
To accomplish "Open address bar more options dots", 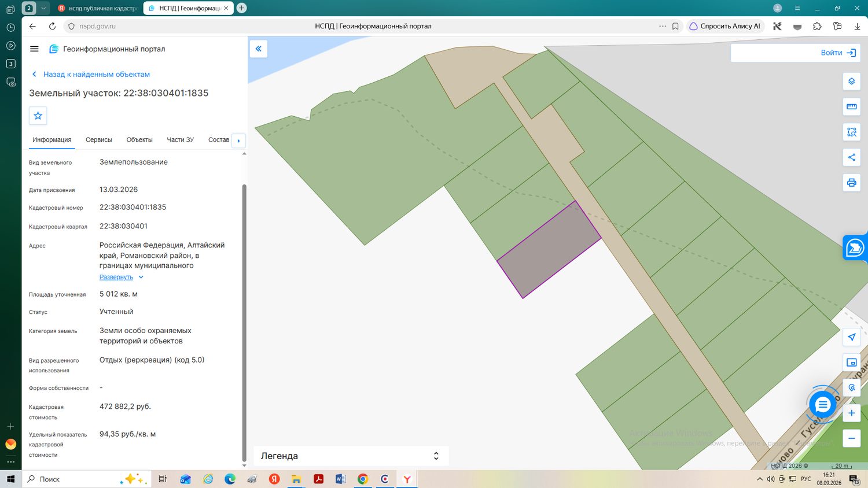I will click(x=663, y=26).
